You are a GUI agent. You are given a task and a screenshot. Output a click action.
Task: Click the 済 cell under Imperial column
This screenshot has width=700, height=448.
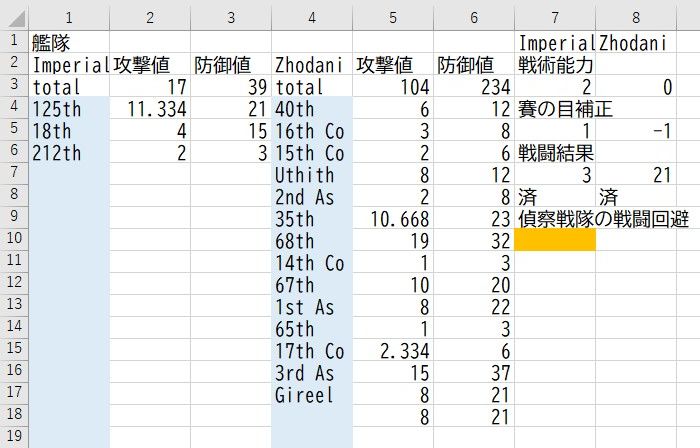pyautogui.click(x=555, y=195)
